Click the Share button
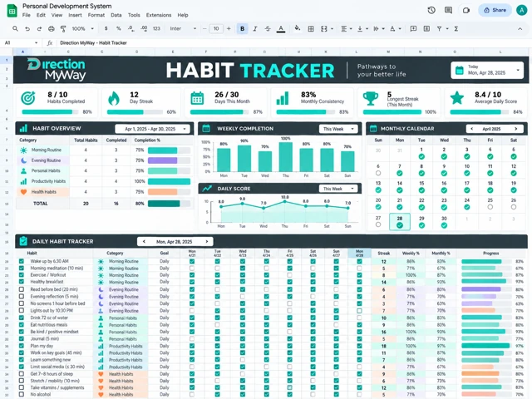 (495, 10)
